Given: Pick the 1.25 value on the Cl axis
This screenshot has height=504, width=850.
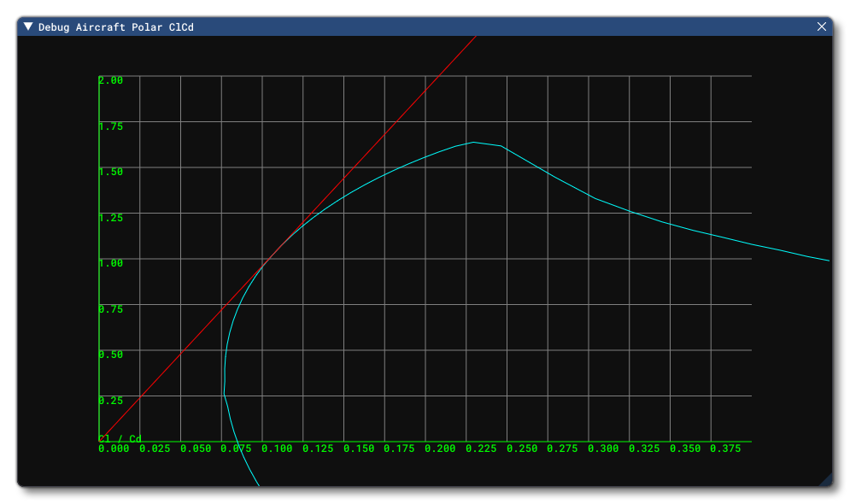Looking at the screenshot, I should pyautogui.click(x=111, y=218).
